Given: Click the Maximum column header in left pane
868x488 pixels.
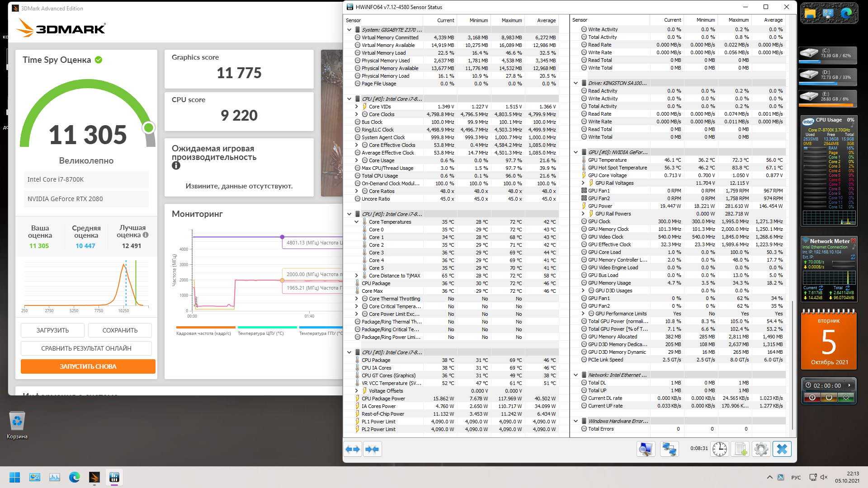Looking at the screenshot, I should pyautogui.click(x=511, y=20).
